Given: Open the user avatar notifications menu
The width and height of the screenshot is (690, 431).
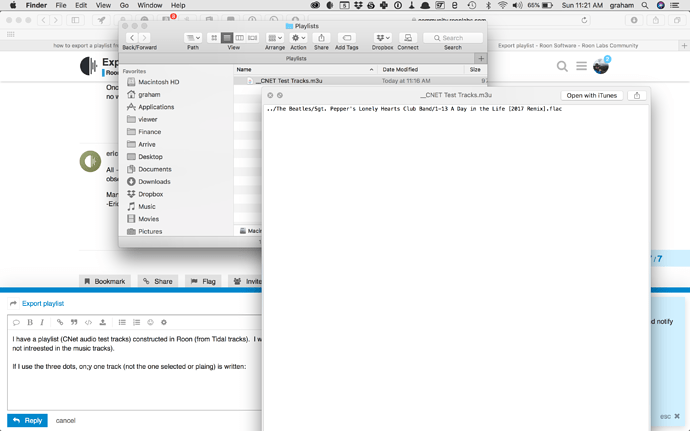Looking at the screenshot, I should coord(601,66).
